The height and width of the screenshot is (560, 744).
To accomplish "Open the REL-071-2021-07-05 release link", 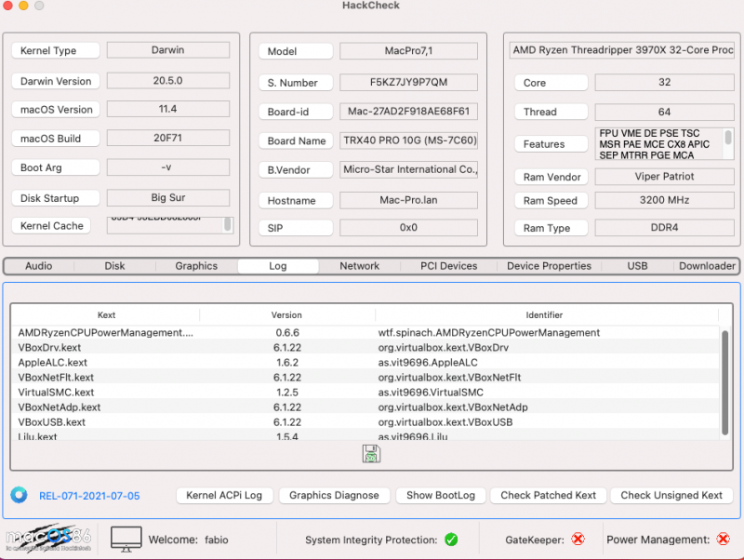I will [x=89, y=496].
